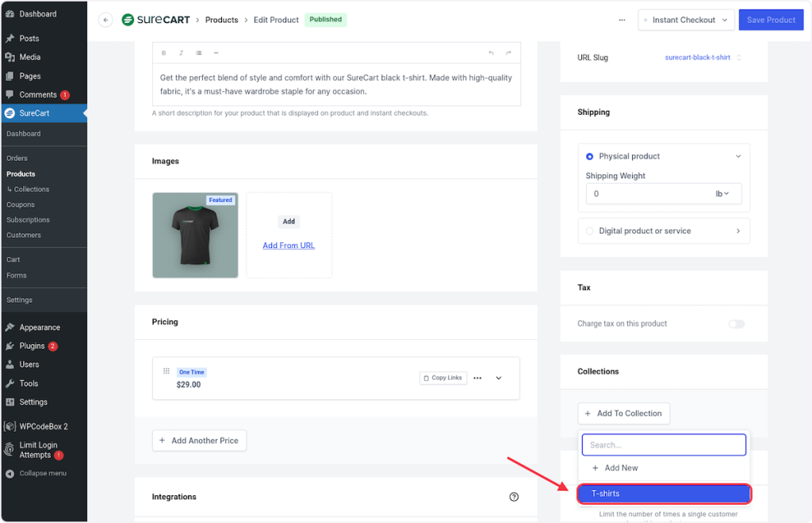Expand the One Time price row chevron
This screenshot has height=523, width=812.
[499, 378]
